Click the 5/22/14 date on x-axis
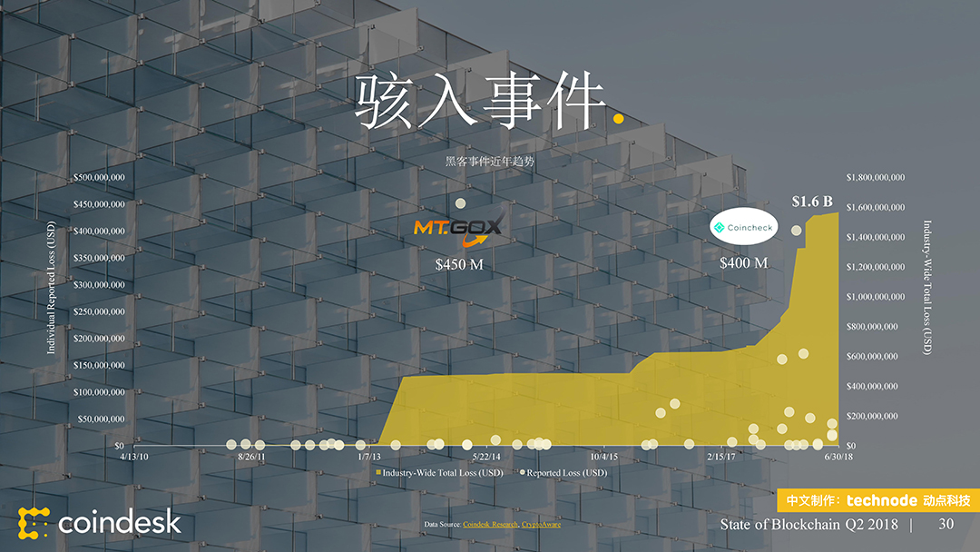This screenshot has height=552, width=980. point(487,458)
